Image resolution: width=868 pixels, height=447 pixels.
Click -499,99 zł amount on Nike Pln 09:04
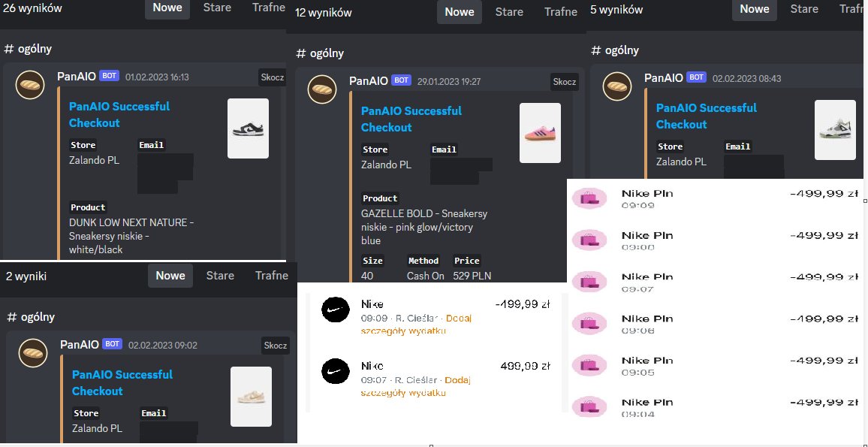[x=824, y=402]
